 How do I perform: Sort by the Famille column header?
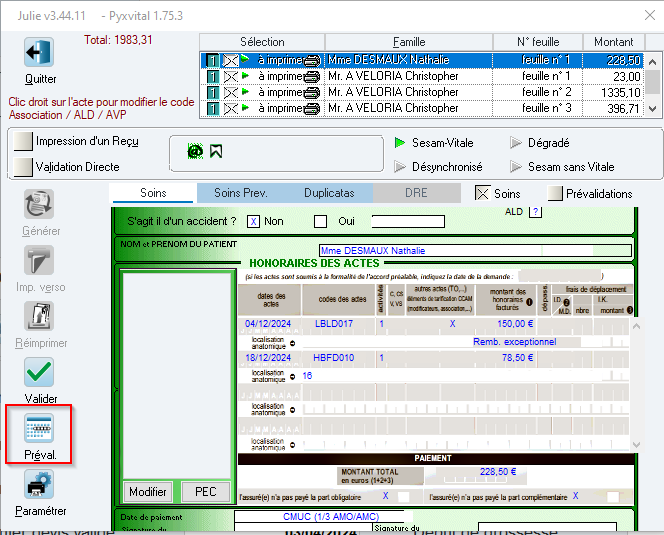(409, 42)
